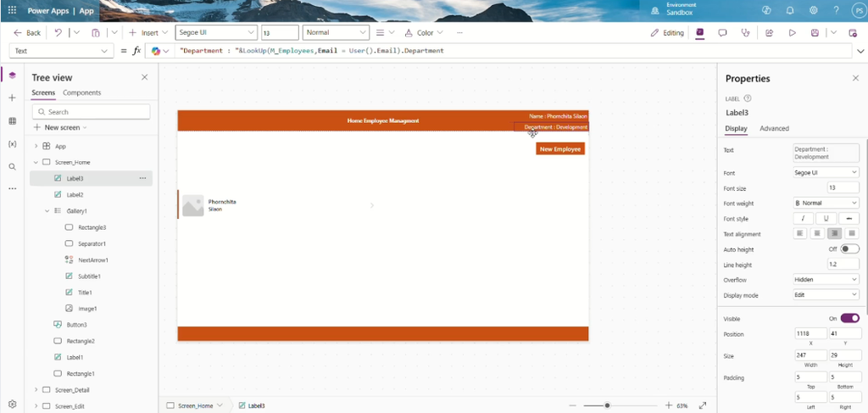Open the Text property selector dropdown

61,51
